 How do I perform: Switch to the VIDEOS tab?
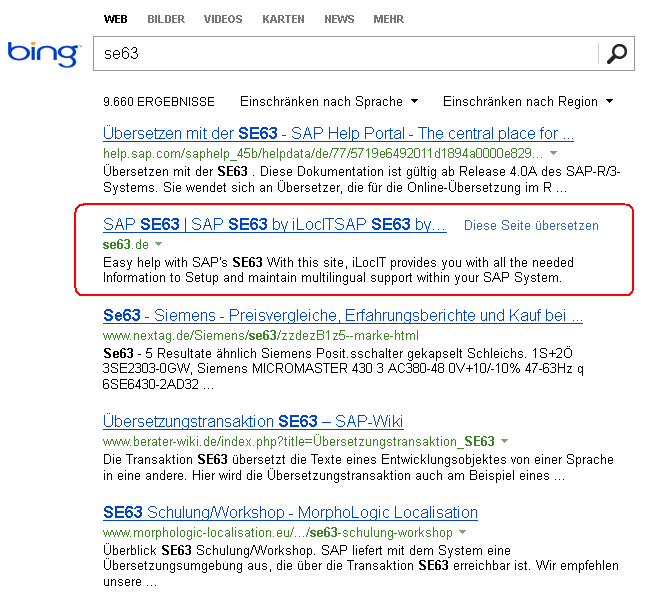pos(223,19)
